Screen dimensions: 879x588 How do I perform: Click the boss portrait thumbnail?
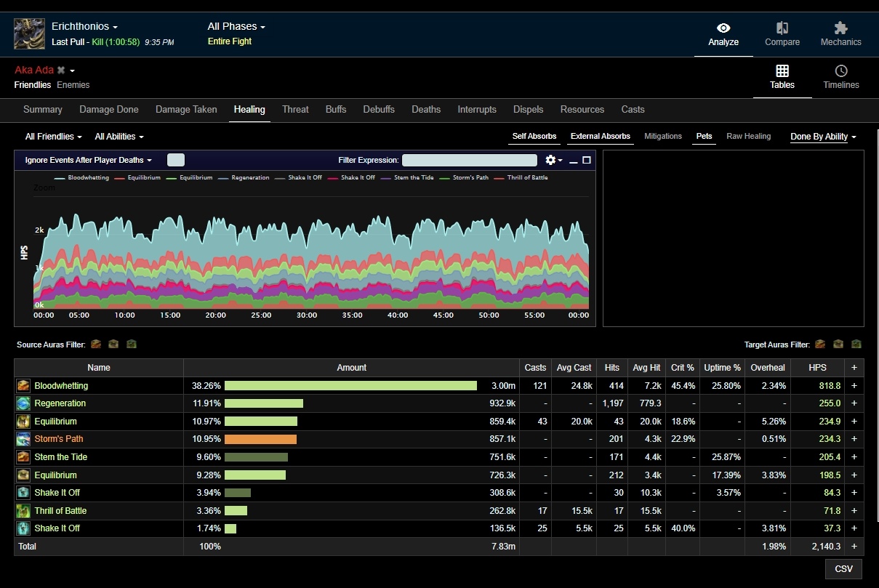click(x=29, y=34)
